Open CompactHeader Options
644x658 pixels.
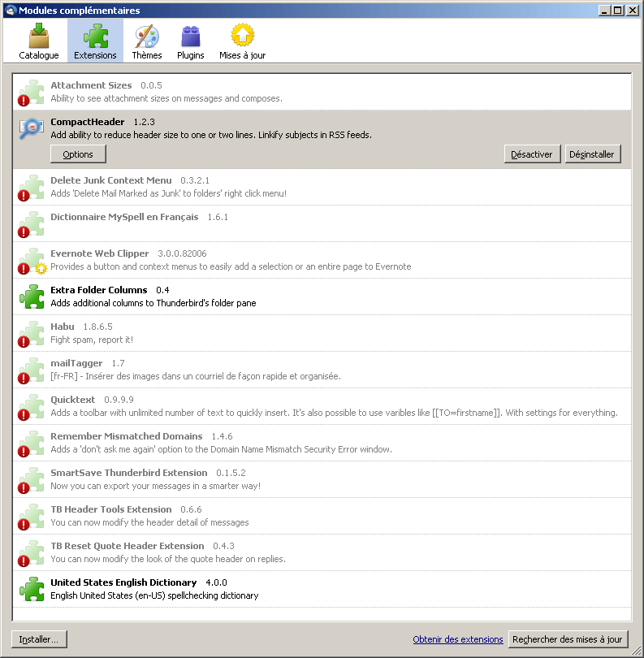pyautogui.click(x=78, y=154)
